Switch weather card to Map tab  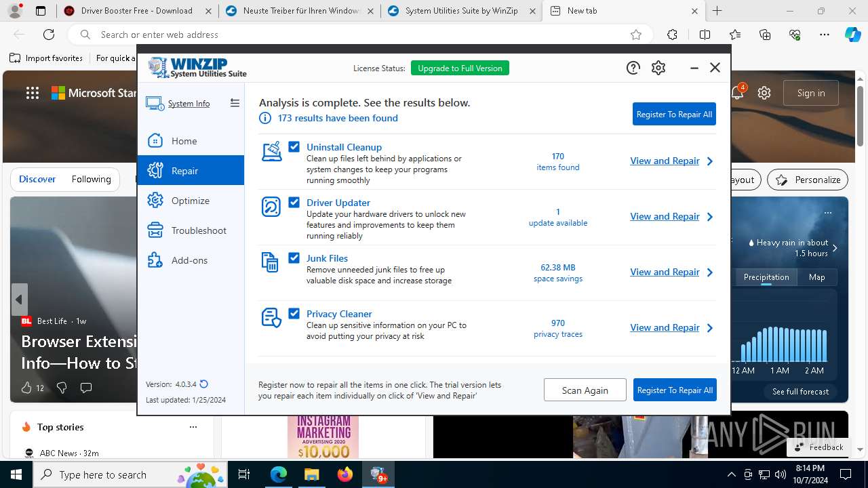816,277
